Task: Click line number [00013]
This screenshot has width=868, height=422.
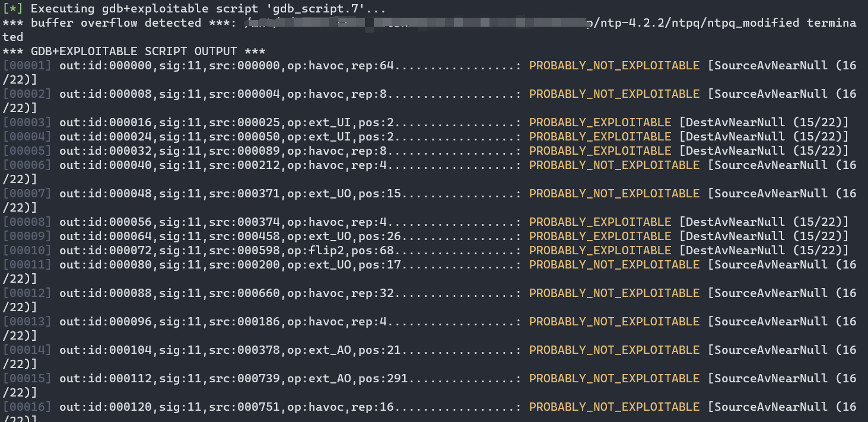Action: pyautogui.click(x=27, y=322)
